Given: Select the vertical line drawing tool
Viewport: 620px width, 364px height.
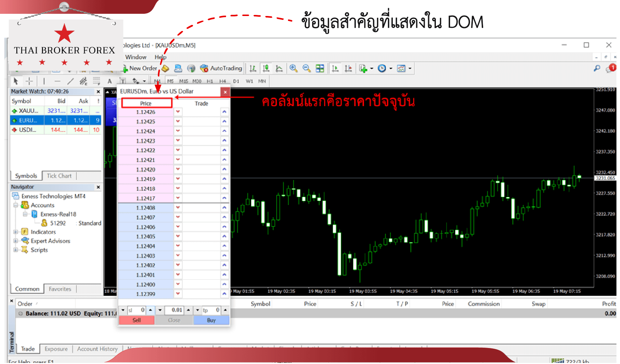Looking at the screenshot, I should (x=44, y=81).
